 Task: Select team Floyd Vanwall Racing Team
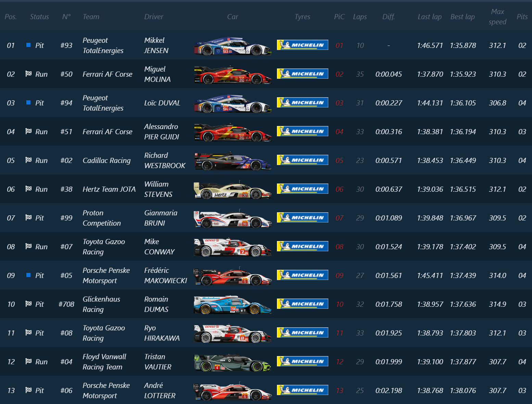tap(104, 362)
